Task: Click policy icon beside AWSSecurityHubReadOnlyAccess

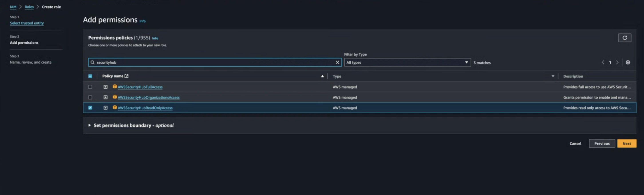Action: 115,107
